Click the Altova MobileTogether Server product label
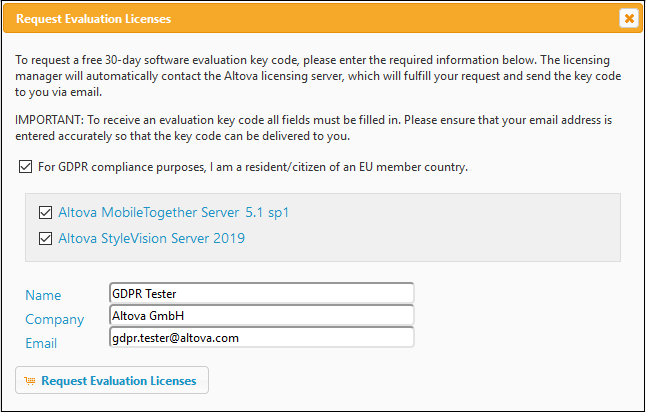This screenshot has height=412, width=646. pos(173,213)
